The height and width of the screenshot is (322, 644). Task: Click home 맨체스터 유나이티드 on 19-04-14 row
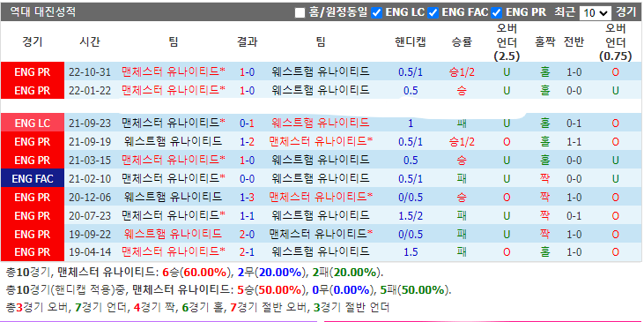coord(174,251)
